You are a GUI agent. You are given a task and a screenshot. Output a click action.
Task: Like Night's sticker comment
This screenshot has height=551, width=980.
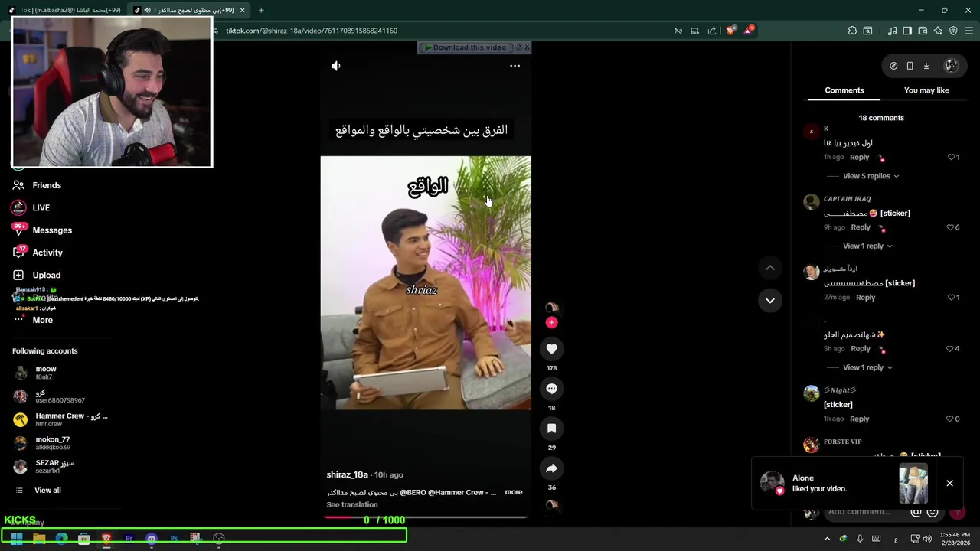pyautogui.click(x=951, y=419)
